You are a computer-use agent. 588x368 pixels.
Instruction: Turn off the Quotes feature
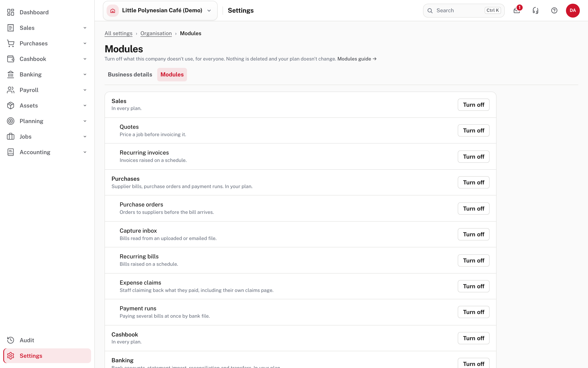point(473,130)
